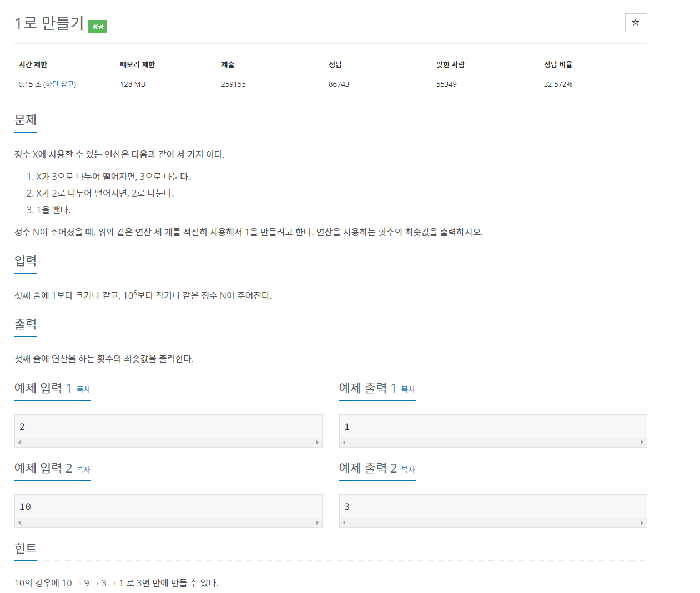
Task: Click the 정답 column header
Action: (x=335, y=64)
